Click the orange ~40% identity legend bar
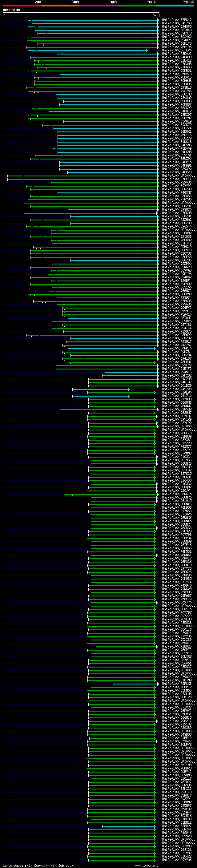The height and width of the screenshot is (868, 197). [x=60, y=6]
